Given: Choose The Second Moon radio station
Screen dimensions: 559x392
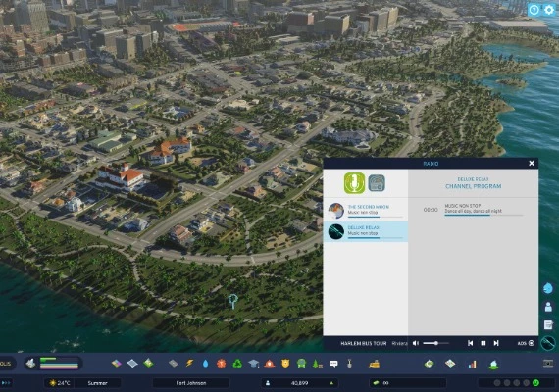Looking at the screenshot, I should (x=366, y=211).
